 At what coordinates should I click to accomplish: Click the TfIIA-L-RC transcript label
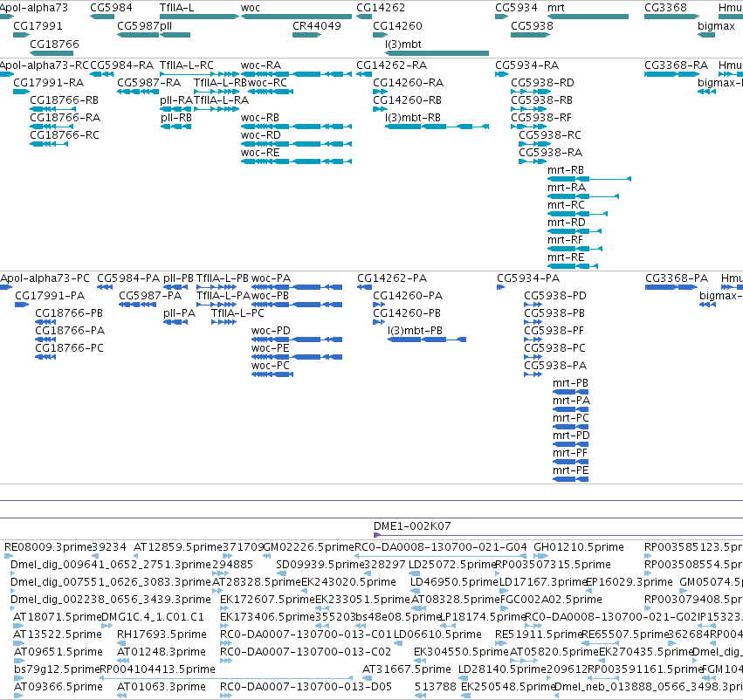(186, 65)
